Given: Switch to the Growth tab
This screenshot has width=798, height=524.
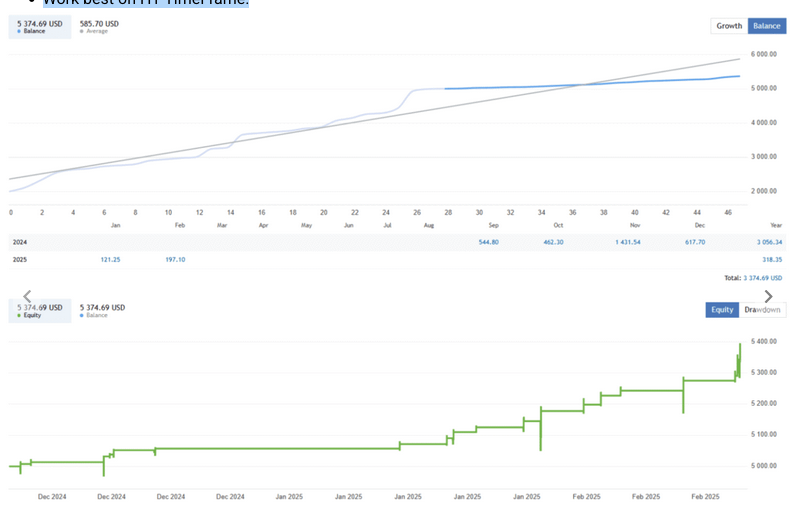Looking at the screenshot, I should tap(729, 26).
